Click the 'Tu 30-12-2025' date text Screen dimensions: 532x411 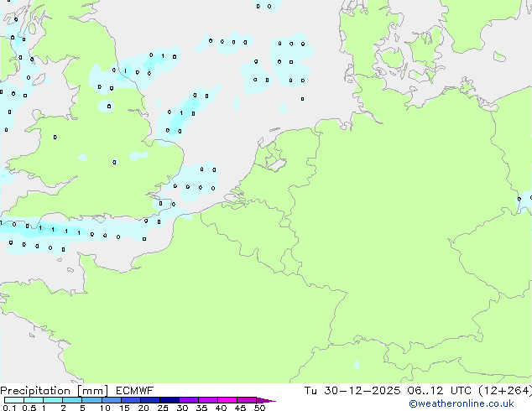pyautogui.click(x=352, y=391)
